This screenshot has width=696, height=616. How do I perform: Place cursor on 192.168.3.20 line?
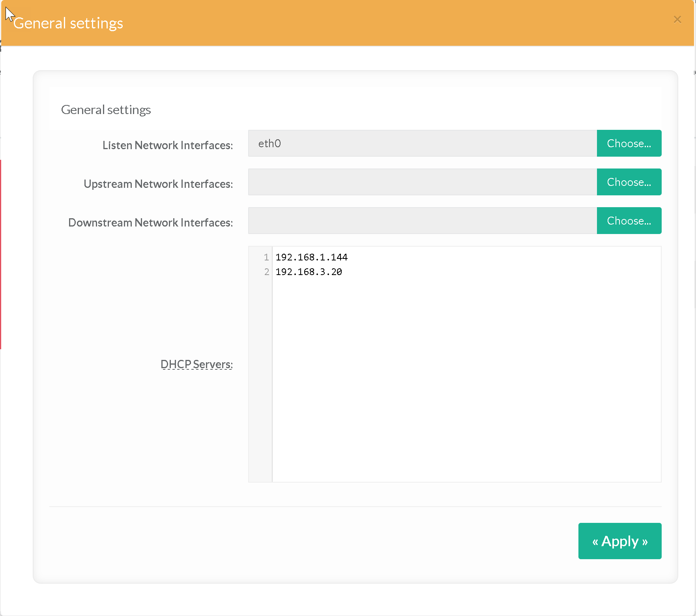click(309, 272)
